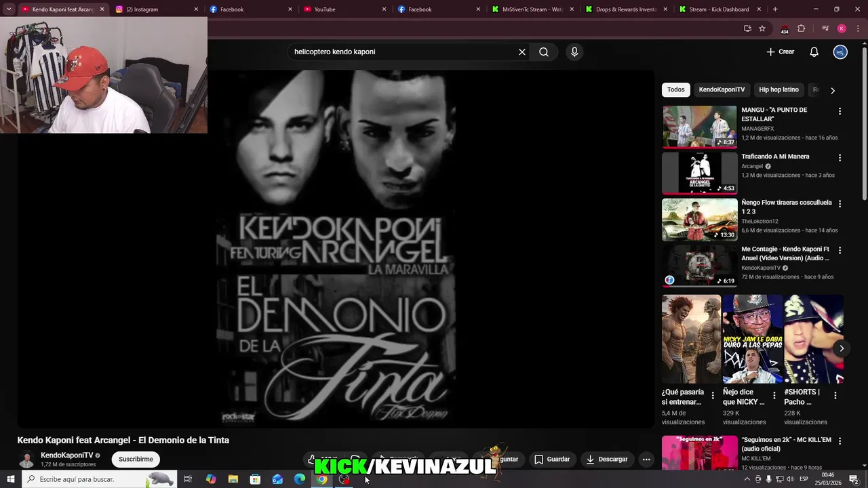Open the Chrome extensions puzzle icon
The width and height of the screenshot is (868, 488).
[x=802, y=28]
